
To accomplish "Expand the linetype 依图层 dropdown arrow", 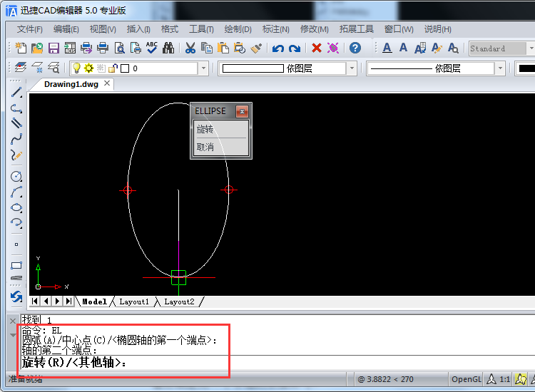I will coord(500,68).
